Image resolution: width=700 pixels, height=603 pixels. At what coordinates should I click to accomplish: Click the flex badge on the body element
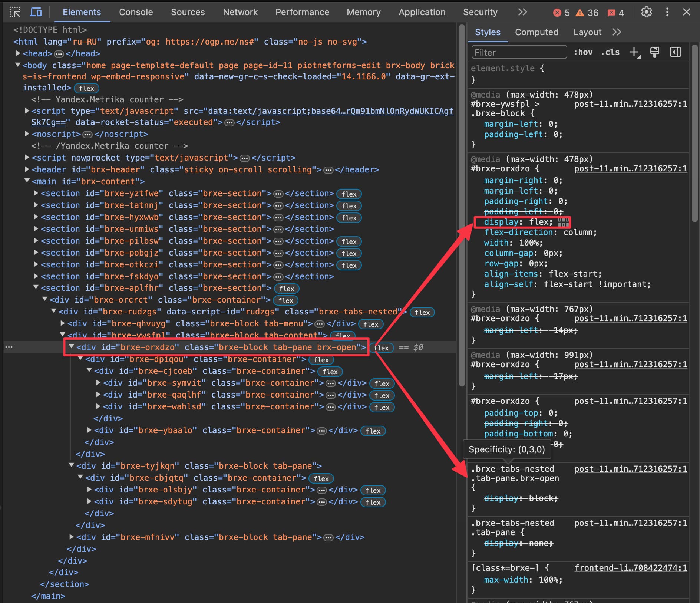[x=86, y=88]
